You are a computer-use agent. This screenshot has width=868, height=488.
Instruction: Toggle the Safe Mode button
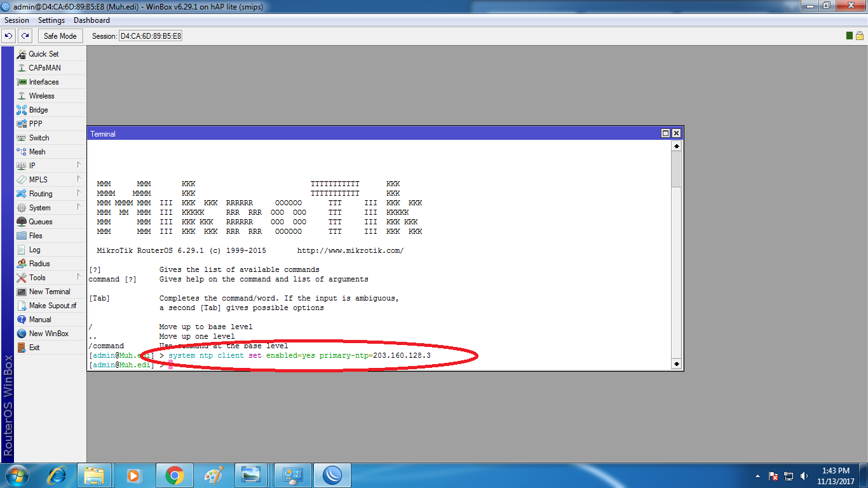(60, 36)
